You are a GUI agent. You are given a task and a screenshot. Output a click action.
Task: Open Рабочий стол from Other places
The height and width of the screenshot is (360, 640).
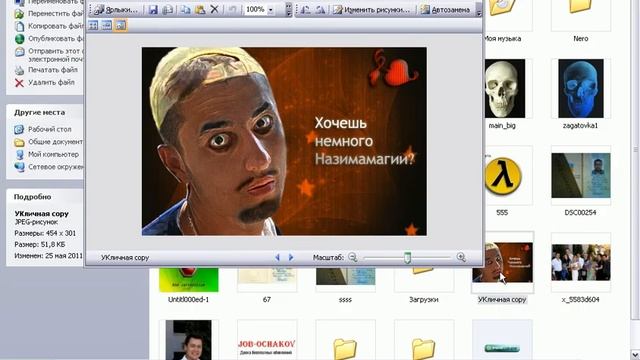(x=49, y=129)
